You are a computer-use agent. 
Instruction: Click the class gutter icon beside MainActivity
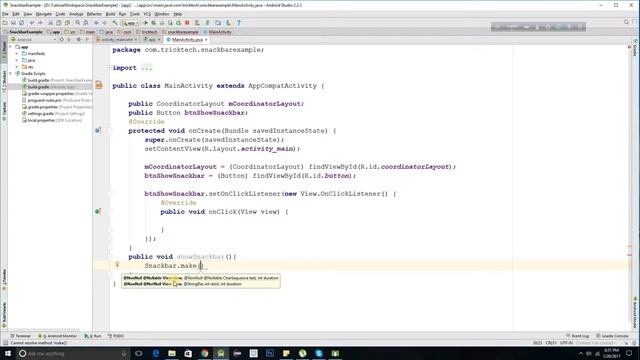[x=99, y=85]
